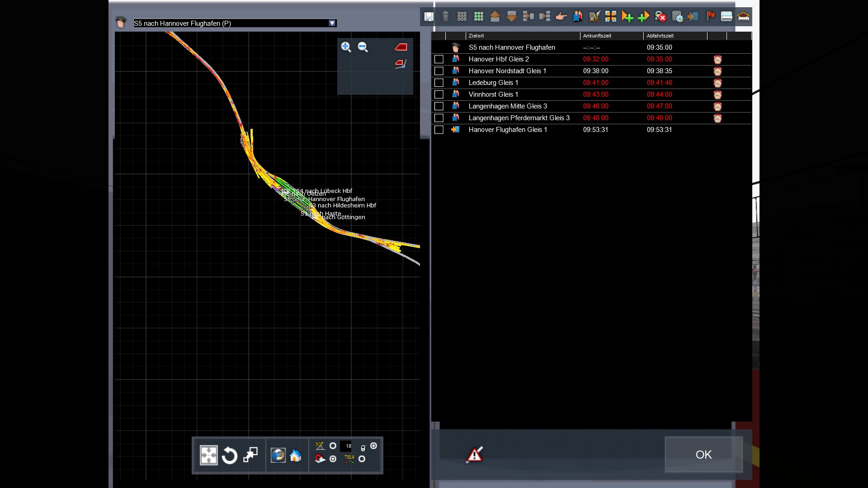Viewport: 868px width, 488px height.
Task: Click the zoom in magnifier on map
Action: (x=346, y=47)
